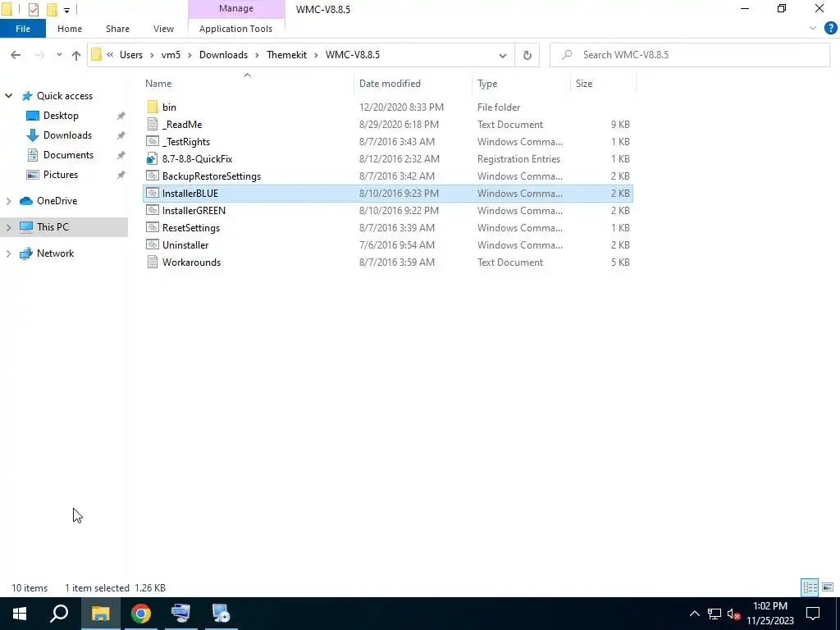Open Google Chrome from the taskbar

141,614
